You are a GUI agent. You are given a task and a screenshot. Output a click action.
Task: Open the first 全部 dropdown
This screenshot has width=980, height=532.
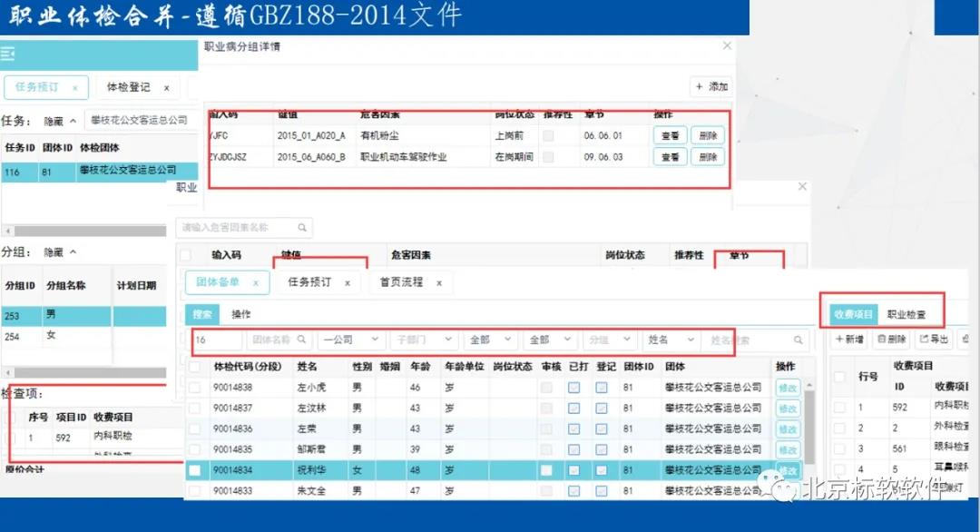[491, 340]
